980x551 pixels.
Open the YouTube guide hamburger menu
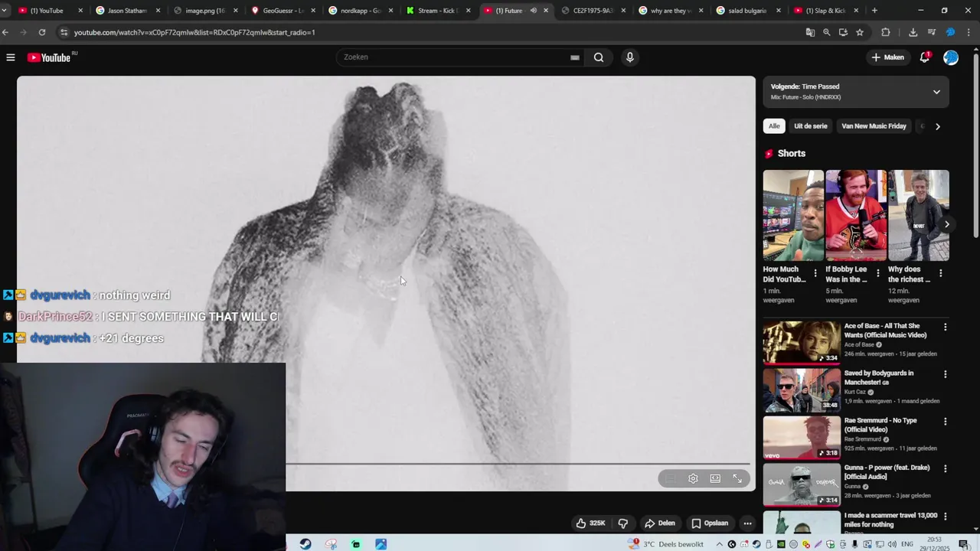point(11,57)
